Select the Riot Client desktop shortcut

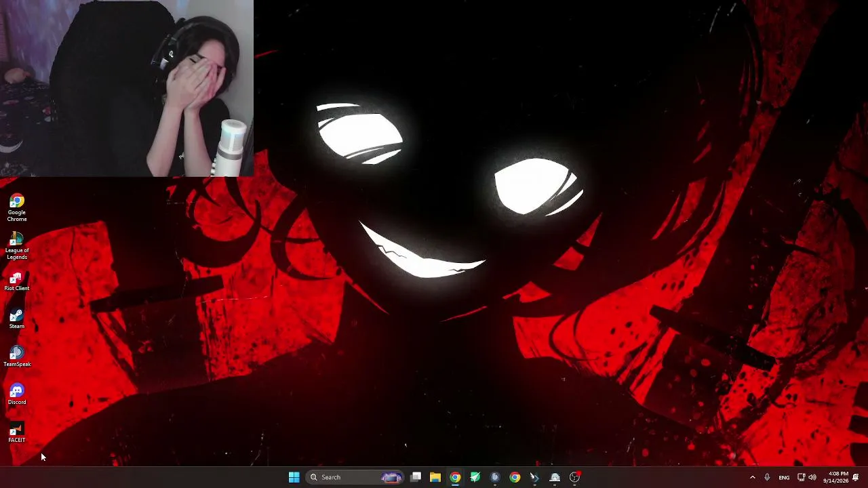tap(17, 282)
